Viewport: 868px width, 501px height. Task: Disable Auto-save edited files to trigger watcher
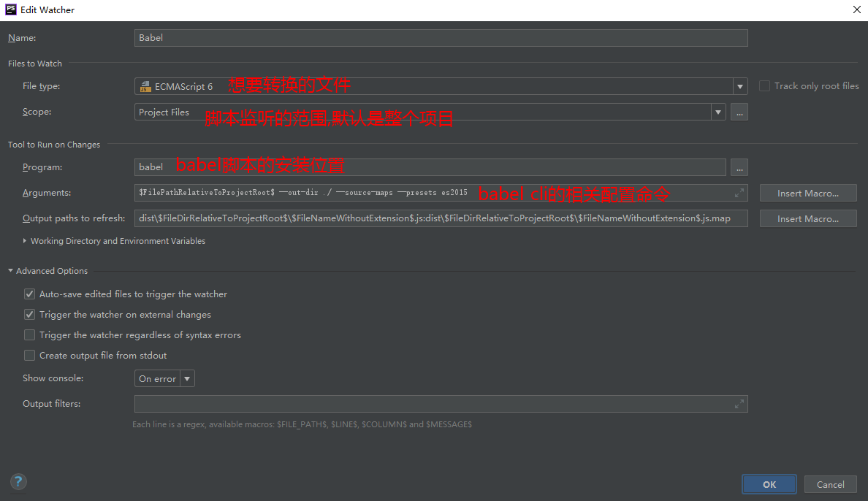pos(29,294)
